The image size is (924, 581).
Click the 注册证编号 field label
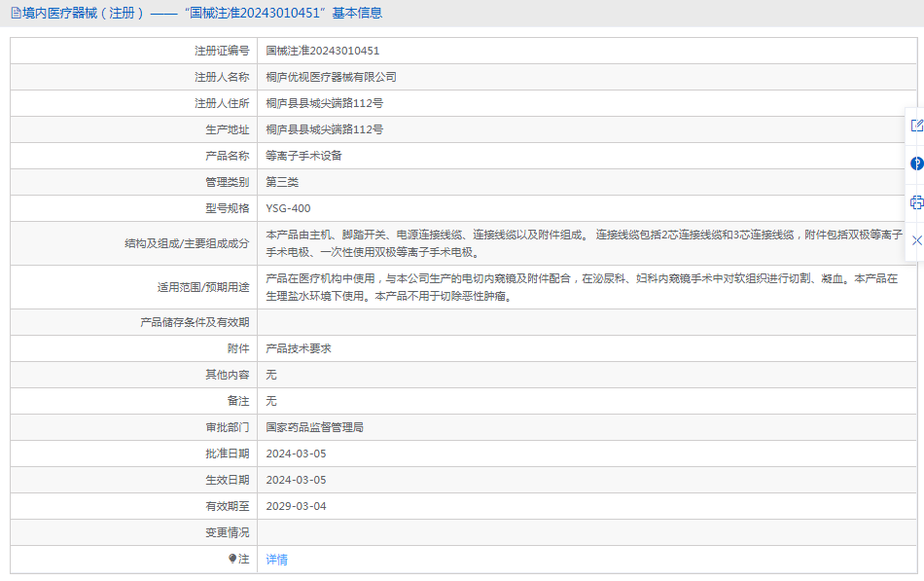coord(222,51)
